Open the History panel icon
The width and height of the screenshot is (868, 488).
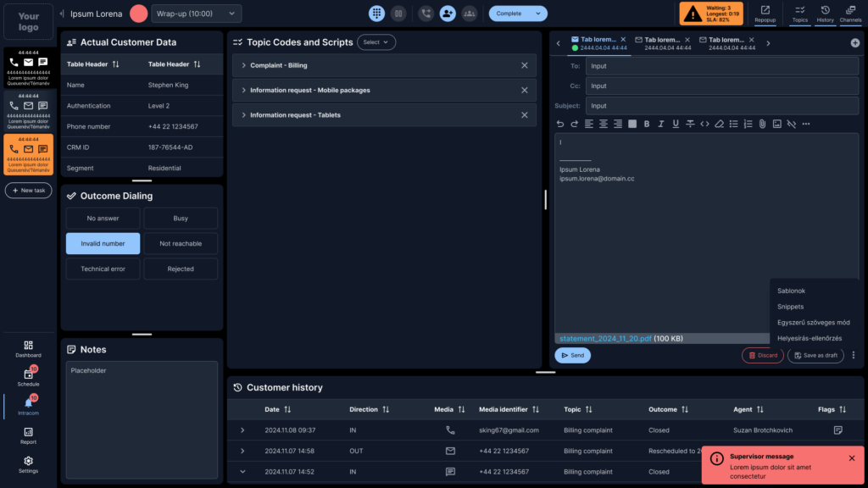pos(825,14)
